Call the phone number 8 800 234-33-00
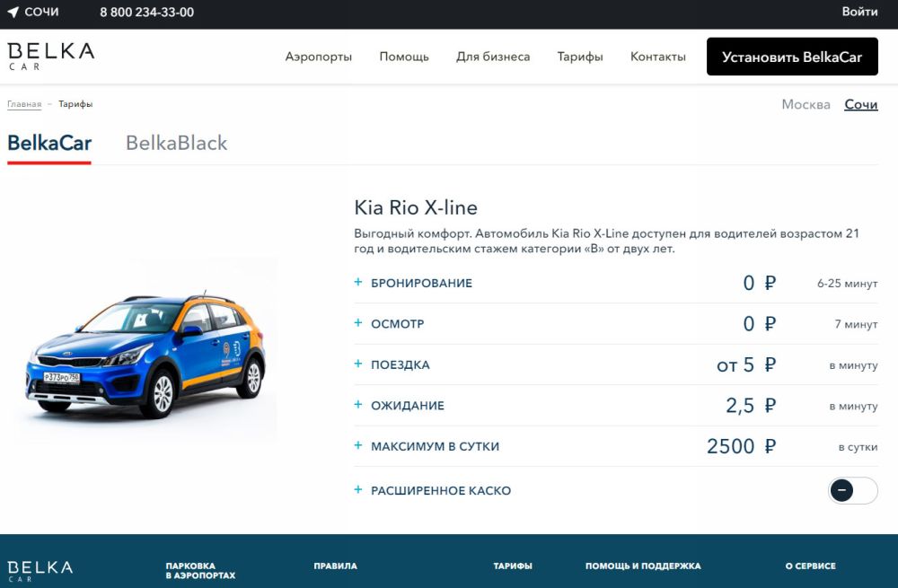Viewport: 898px width, 588px height. pos(146,12)
